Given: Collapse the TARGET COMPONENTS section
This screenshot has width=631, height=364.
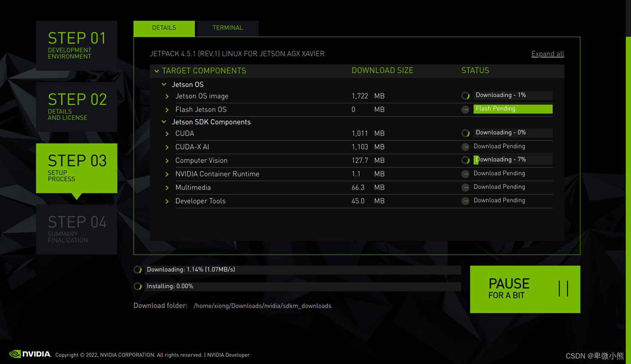Looking at the screenshot, I should point(157,71).
